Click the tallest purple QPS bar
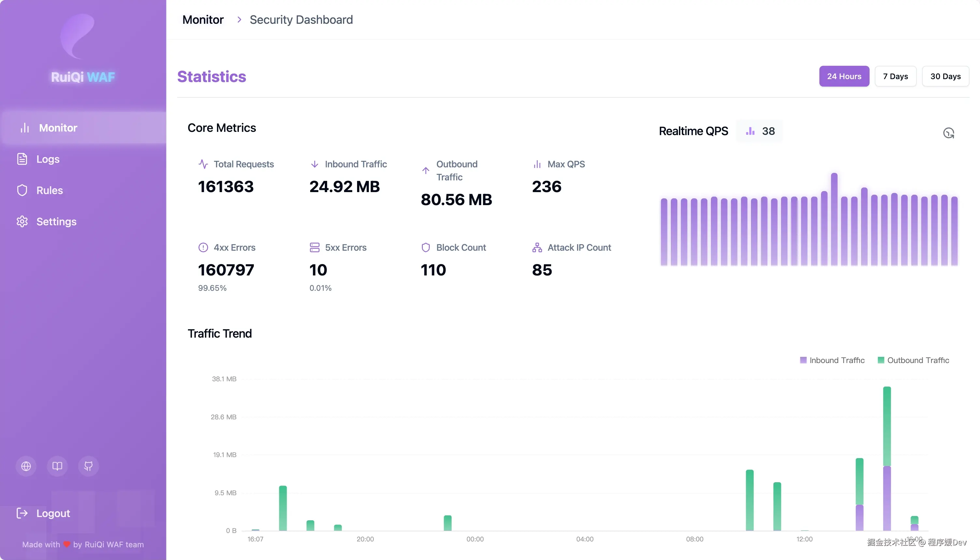Image resolution: width=980 pixels, height=560 pixels. coord(834,219)
